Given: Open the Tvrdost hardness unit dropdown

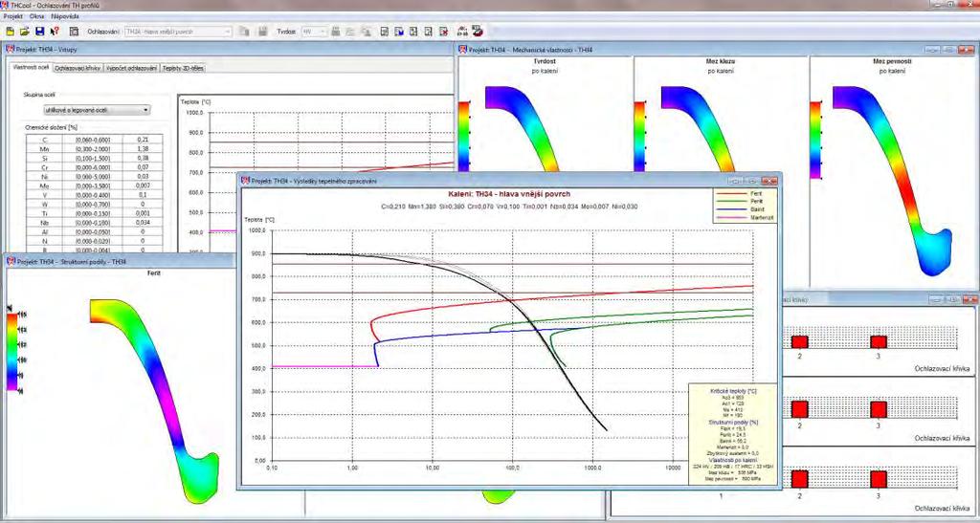Looking at the screenshot, I should [x=314, y=32].
